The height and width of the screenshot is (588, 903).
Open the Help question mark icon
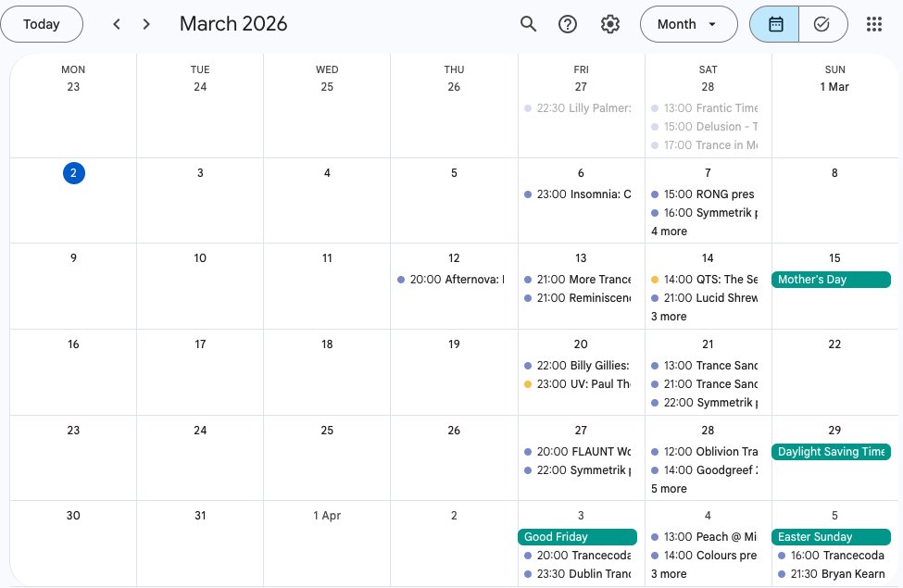pyautogui.click(x=568, y=24)
